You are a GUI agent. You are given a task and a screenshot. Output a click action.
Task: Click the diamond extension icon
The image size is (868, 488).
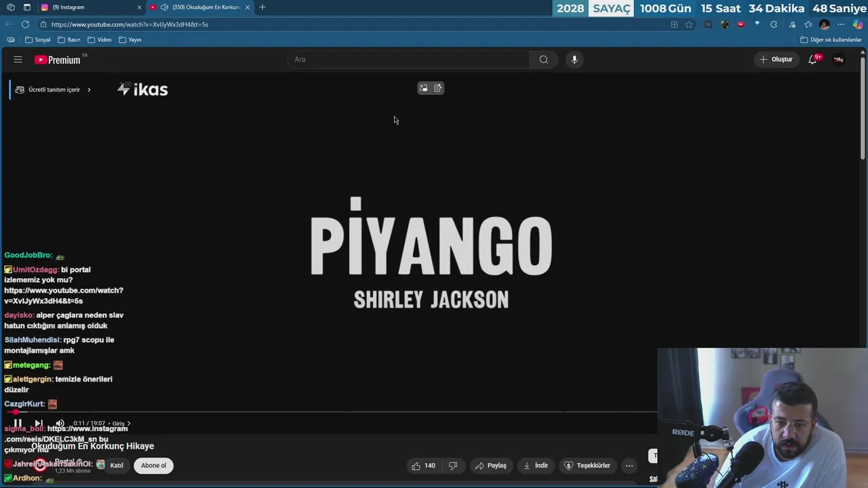tap(757, 24)
